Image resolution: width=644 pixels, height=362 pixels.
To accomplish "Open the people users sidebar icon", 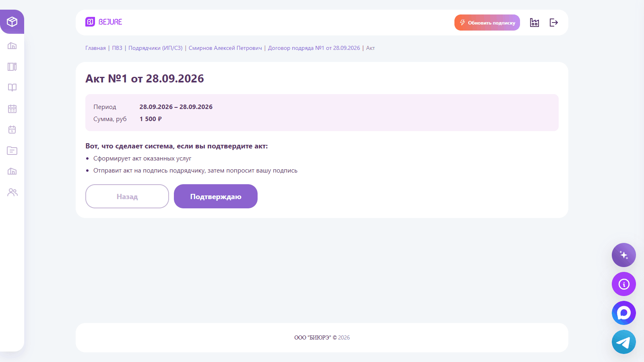I will coord(12,192).
